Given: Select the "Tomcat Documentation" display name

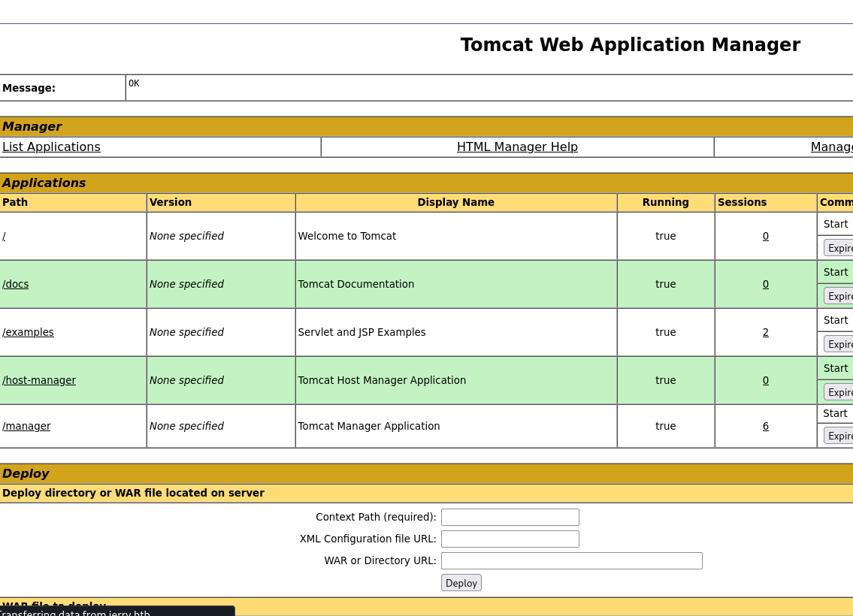Looking at the screenshot, I should tap(355, 284).
